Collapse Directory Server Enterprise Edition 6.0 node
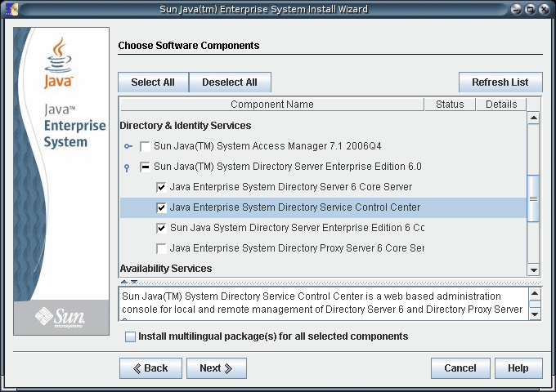Viewport: 556px width, 392px height. tap(127, 167)
